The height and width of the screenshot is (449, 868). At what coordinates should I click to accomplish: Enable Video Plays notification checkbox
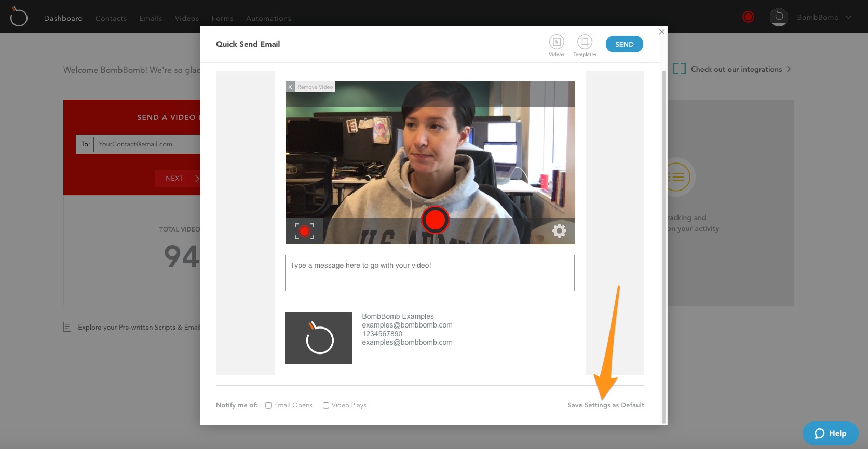(326, 405)
